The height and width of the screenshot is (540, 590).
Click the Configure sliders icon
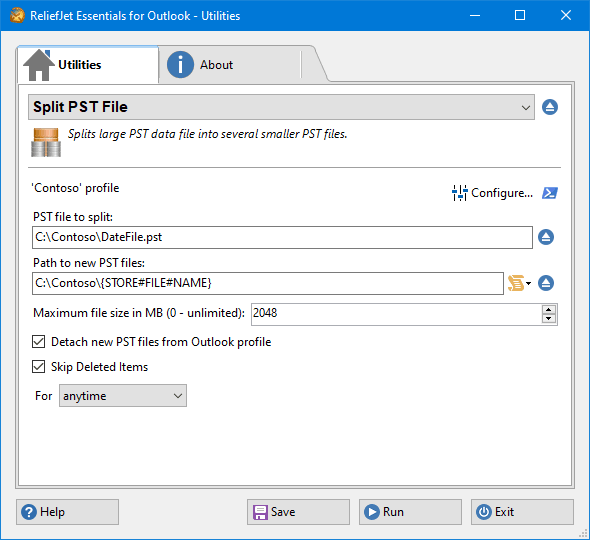click(x=459, y=193)
